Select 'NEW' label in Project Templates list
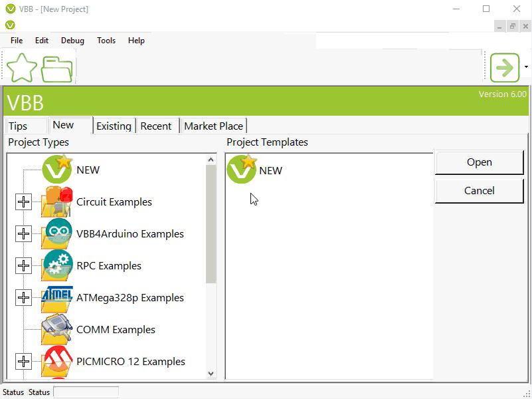Screen dimensions: 532x399 coord(270,170)
